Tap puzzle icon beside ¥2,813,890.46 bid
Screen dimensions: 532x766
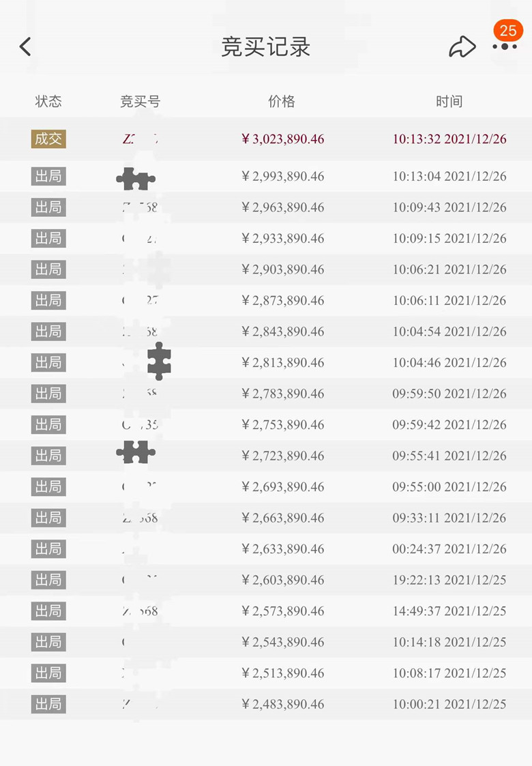coord(159,361)
